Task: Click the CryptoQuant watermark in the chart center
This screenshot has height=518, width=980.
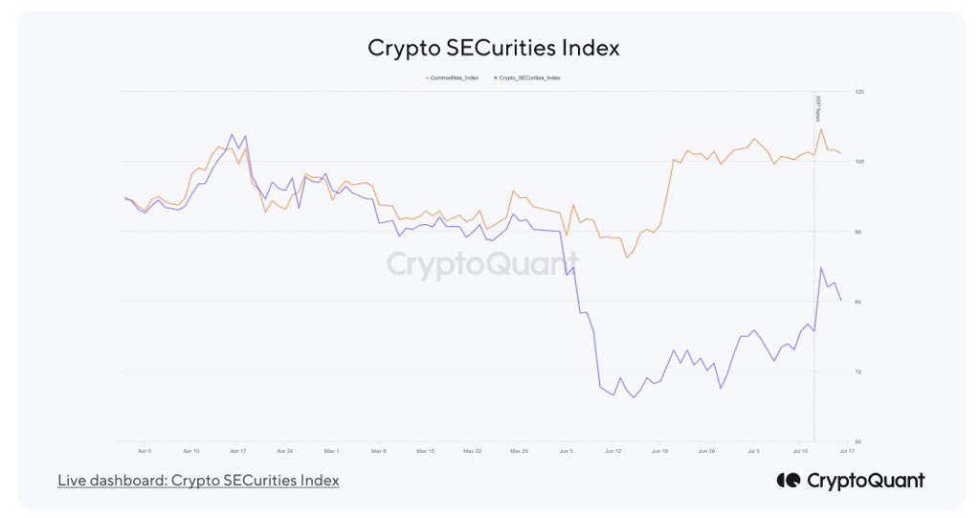Action: (482, 264)
